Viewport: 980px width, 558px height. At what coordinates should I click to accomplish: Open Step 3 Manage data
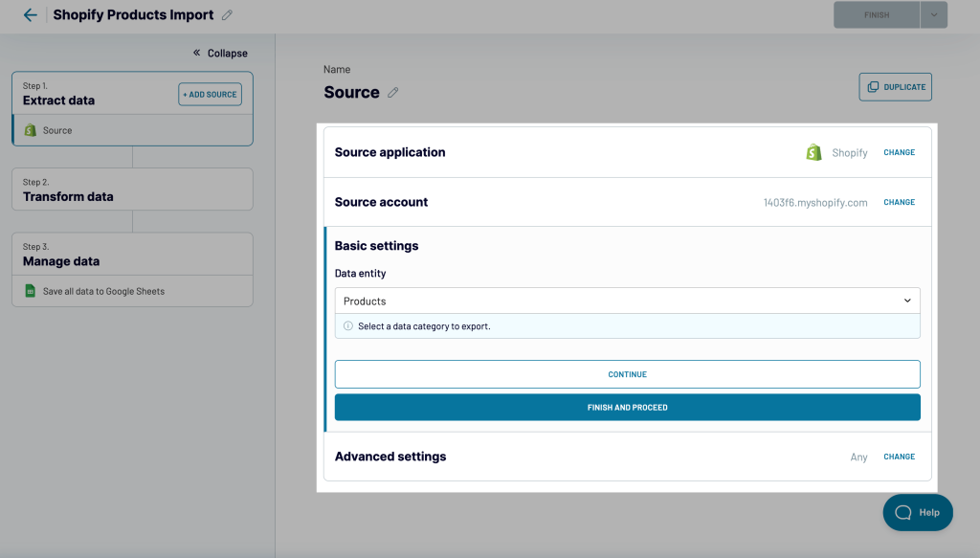(x=132, y=255)
